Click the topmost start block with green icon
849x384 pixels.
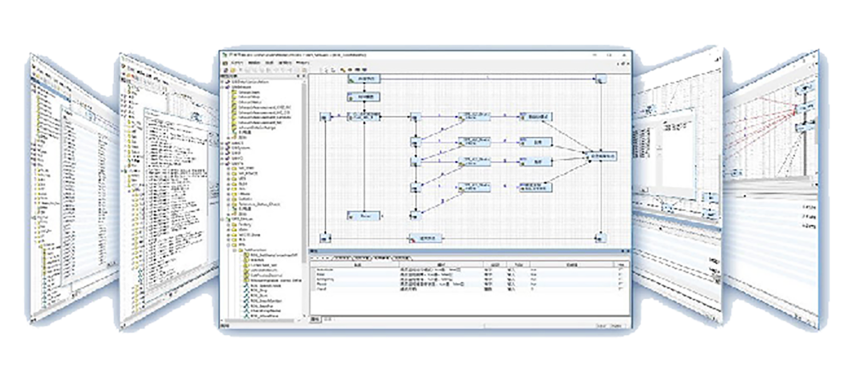(x=364, y=79)
